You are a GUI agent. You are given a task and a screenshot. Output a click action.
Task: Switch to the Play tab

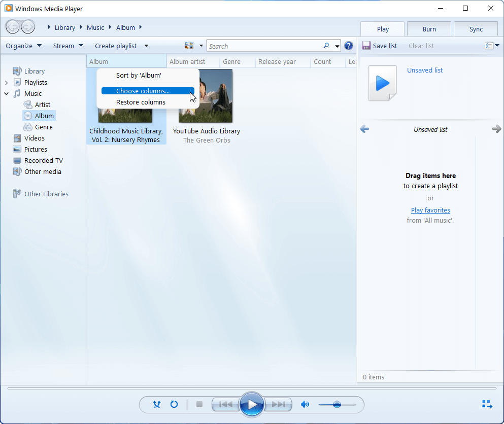(x=383, y=29)
